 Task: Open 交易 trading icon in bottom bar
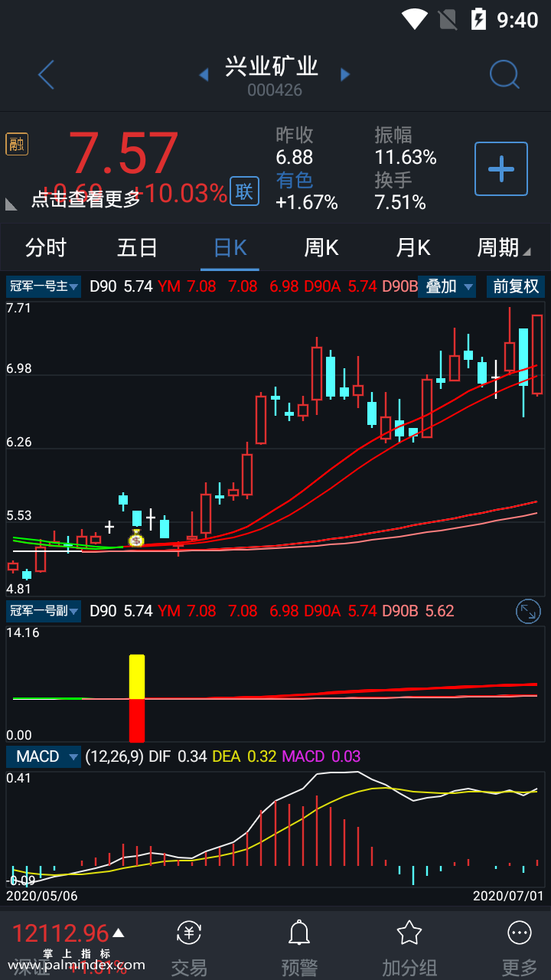click(x=189, y=948)
